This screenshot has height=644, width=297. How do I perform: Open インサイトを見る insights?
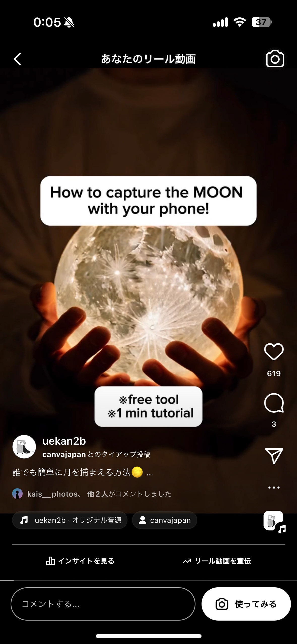(80, 561)
